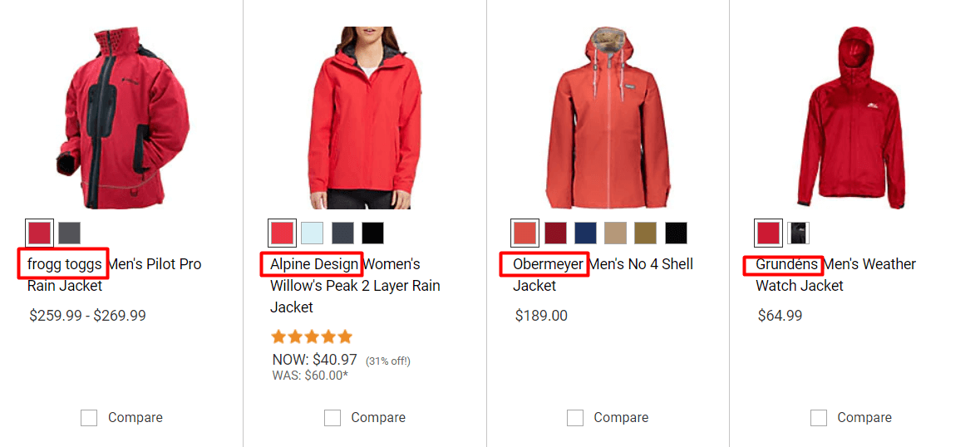Tick Compare checkbox for frogg toggs jacket
Viewport: 980px width, 447px height.
tap(89, 418)
